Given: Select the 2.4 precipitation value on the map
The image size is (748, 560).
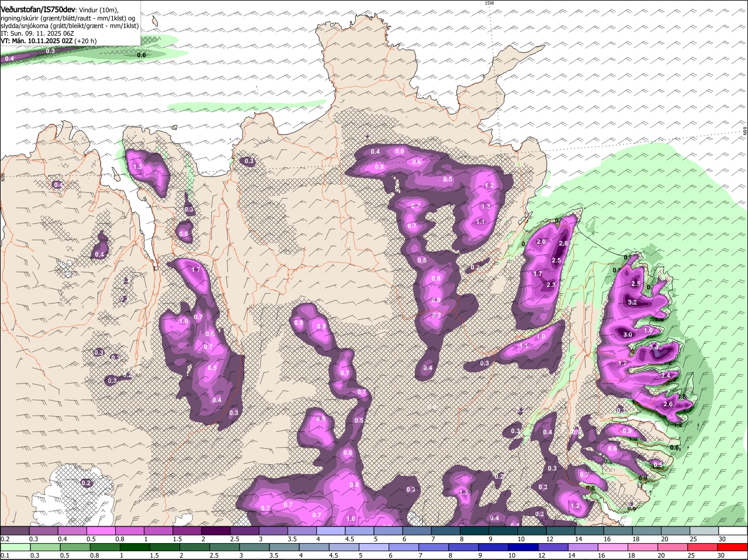Looking at the screenshot, I should coord(666,375).
